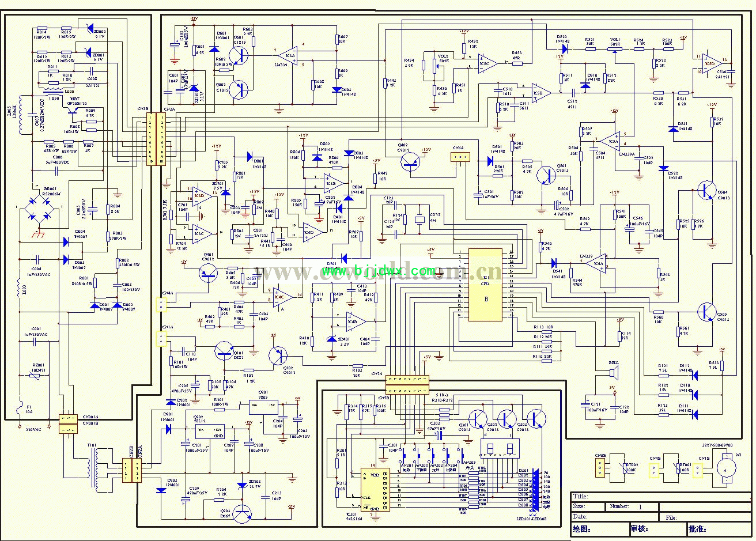The height and width of the screenshot is (541, 756).
Task: Select the Q202 78L12 regulator block
Action: (x=210, y=431)
